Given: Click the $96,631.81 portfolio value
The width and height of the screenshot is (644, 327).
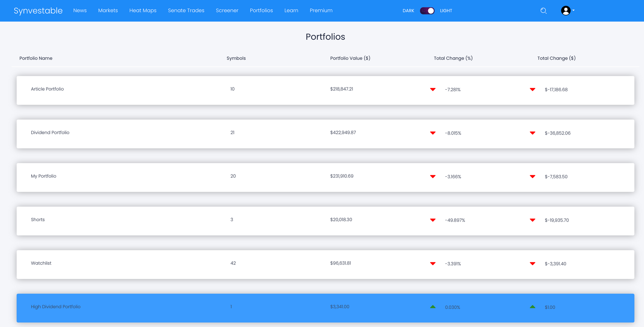Looking at the screenshot, I should click(340, 263).
